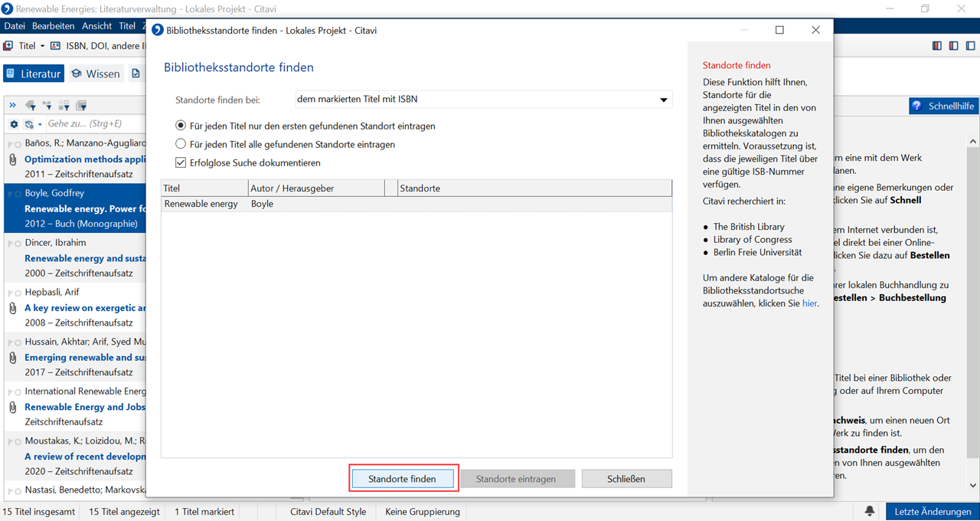Open list settings gear icon
The width and height of the screenshot is (980, 521).
point(14,124)
